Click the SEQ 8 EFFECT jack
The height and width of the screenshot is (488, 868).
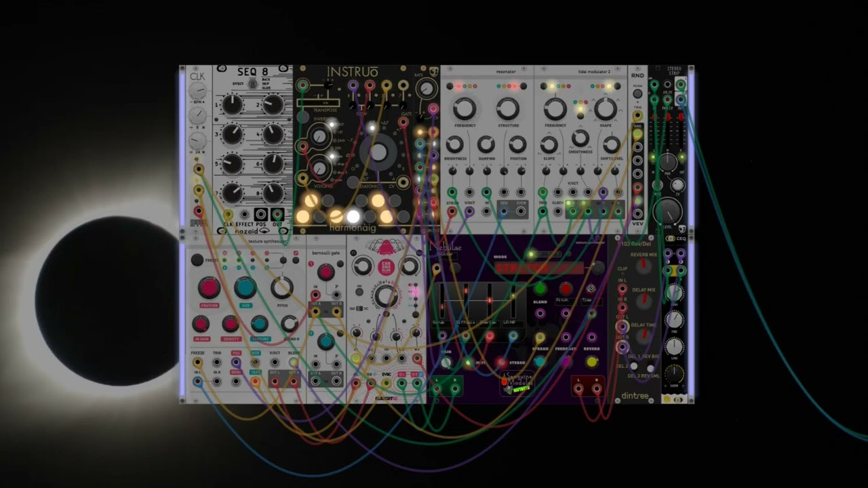pos(245,215)
